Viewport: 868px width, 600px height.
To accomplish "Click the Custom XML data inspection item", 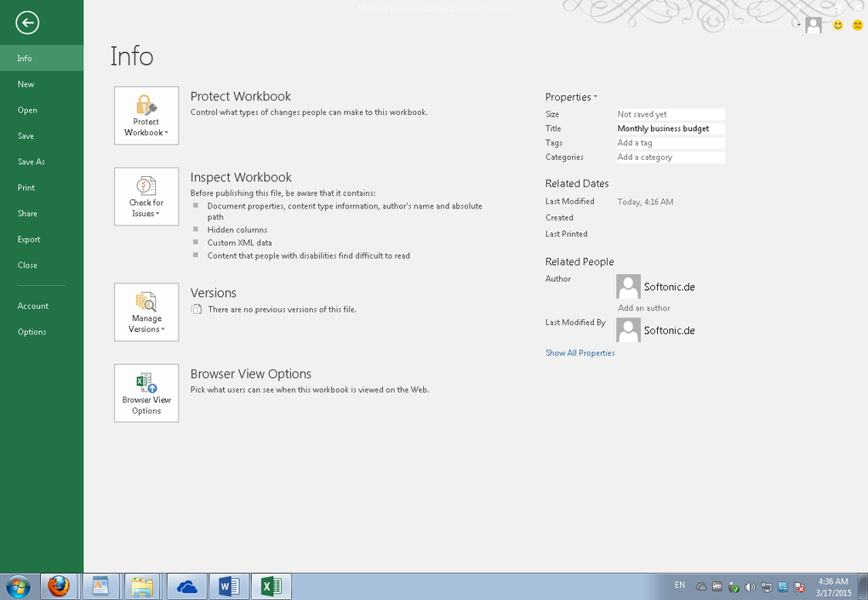I will (239, 243).
